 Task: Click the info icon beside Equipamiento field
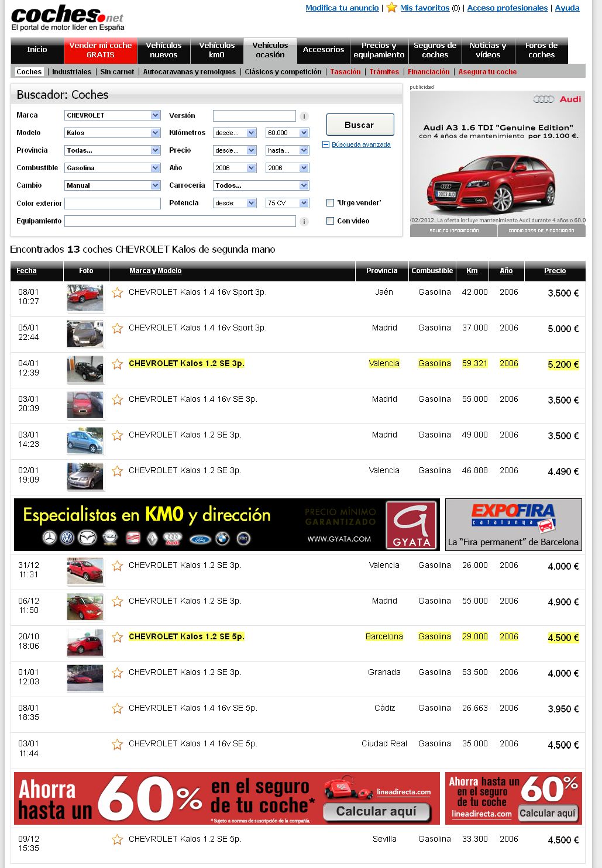click(304, 222)
